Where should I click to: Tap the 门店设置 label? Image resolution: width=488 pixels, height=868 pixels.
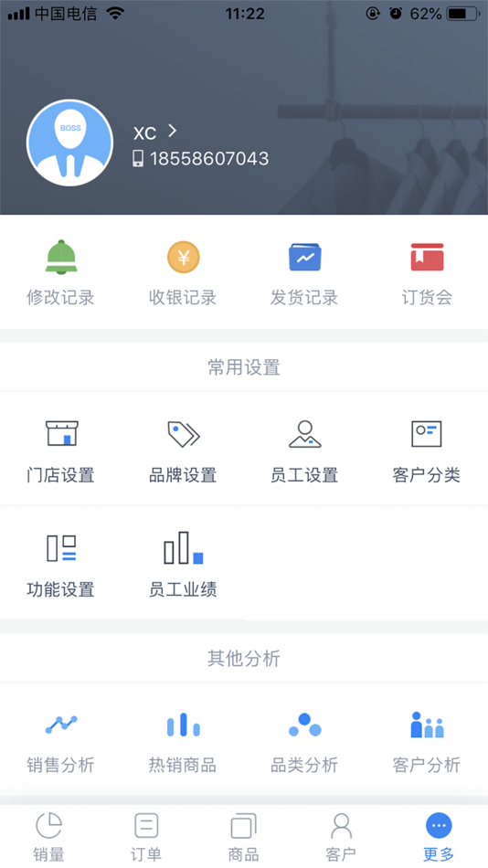pyautogui.click(x=61, y=475)
